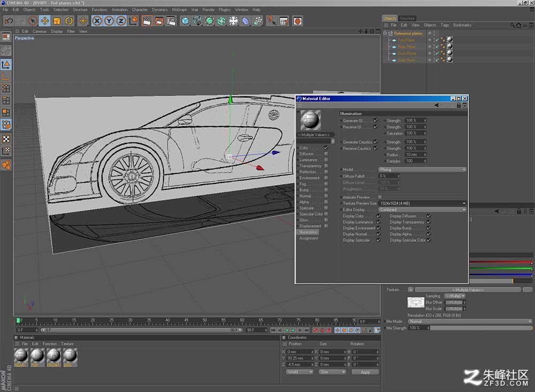Open the World coordinate dropdown
The width and height of the screenshot is (535, 392).
click(x=300, y=372)
